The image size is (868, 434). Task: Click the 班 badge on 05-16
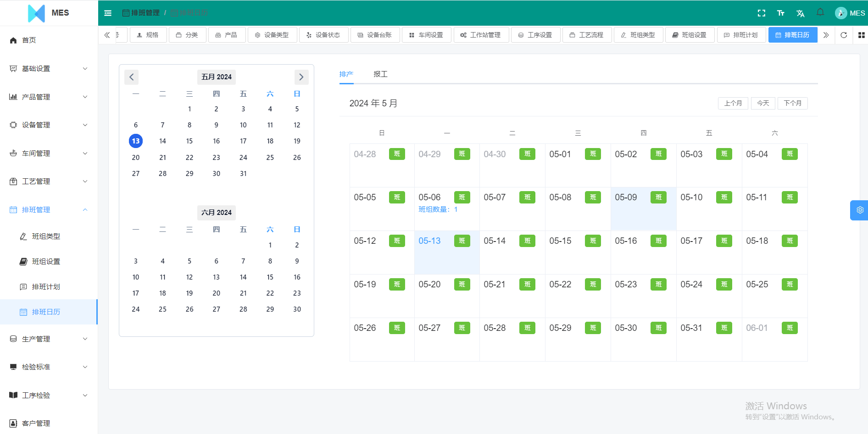coord(659,241)
